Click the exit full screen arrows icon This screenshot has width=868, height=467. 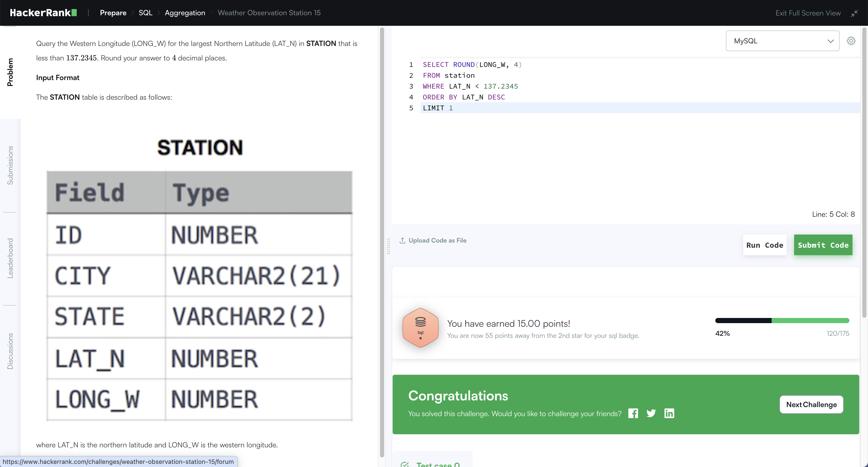pos(854,13)
